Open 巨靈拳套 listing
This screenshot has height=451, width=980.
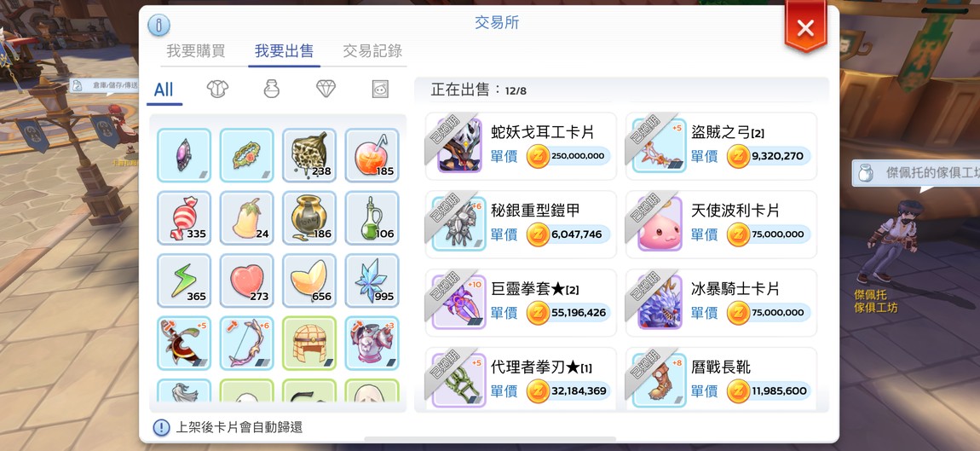pos(522,303)
